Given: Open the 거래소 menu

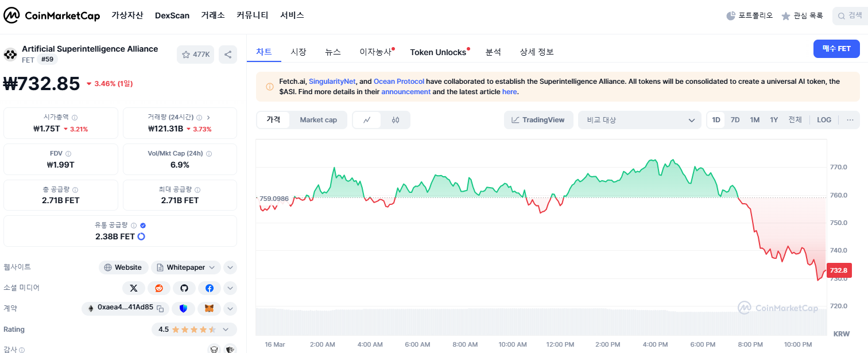Looking at the screenshot, I should [x=213, y=15].
